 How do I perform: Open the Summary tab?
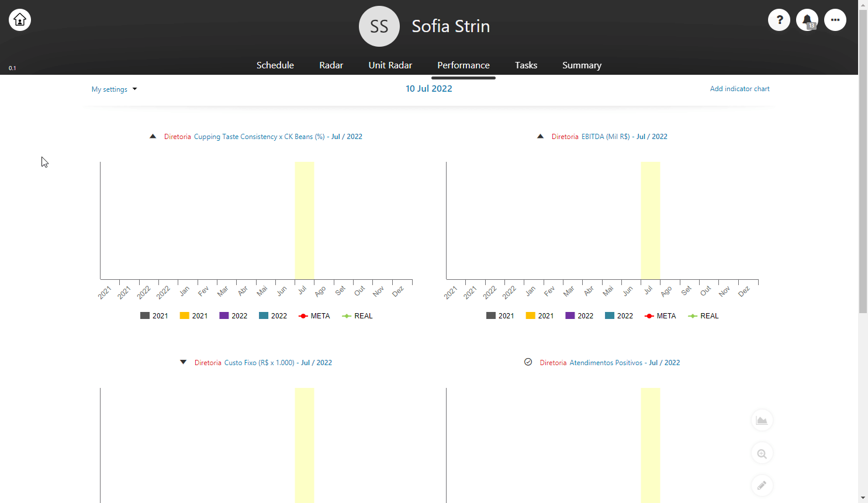point(582,65)
